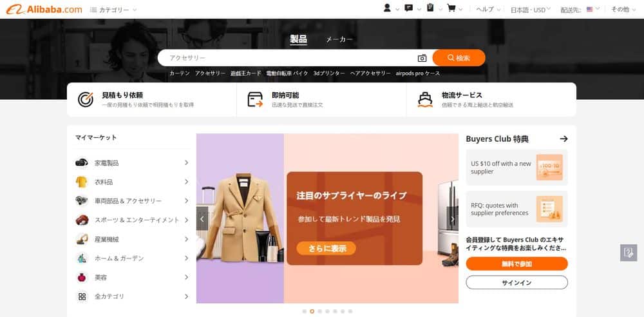Click the Buyers Club arrow icon

(563, 139)
